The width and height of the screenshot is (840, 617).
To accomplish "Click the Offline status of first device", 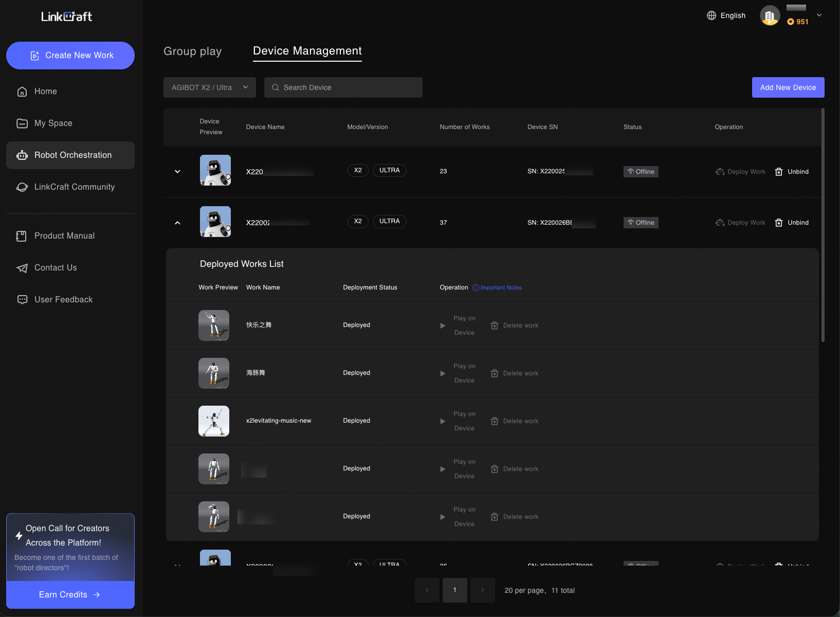I will tap(641, 172).
